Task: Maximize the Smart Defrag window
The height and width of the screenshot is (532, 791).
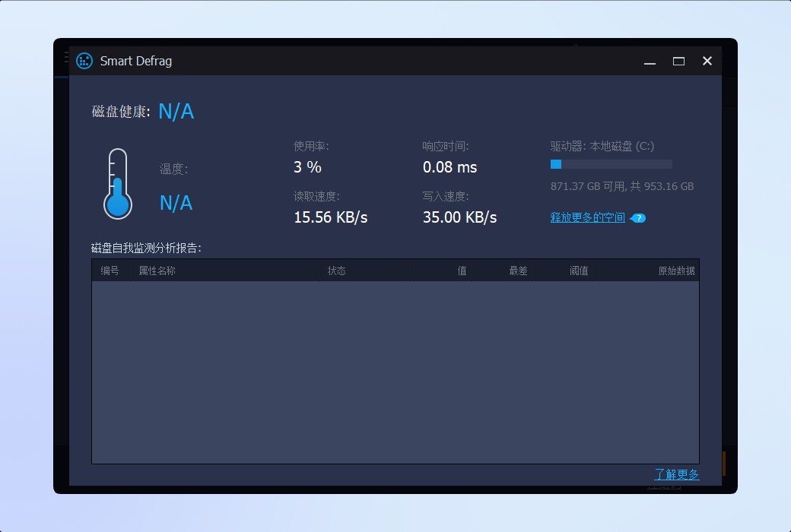Action: [678, 62]
